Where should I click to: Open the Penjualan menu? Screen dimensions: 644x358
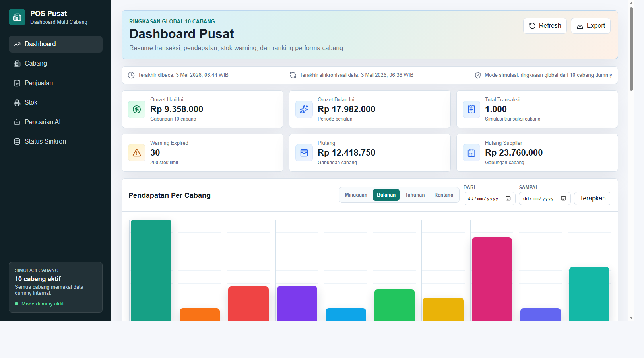click(56, 83)
